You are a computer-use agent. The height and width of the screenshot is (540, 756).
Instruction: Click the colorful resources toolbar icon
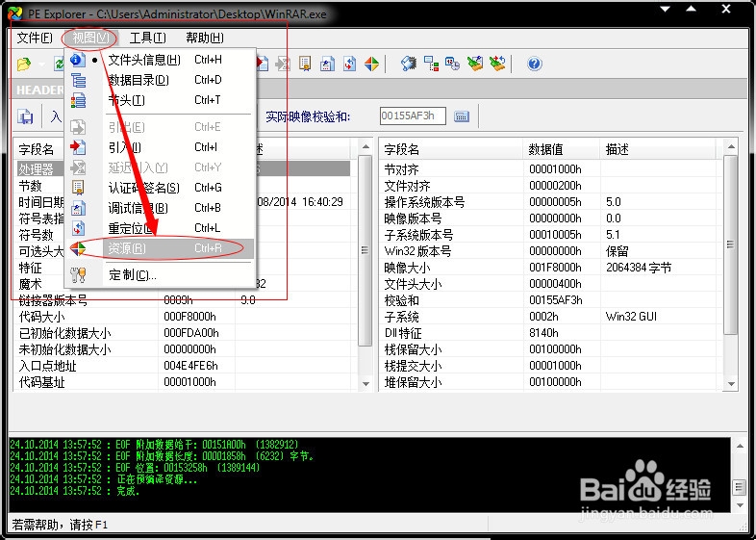point(371,64)
